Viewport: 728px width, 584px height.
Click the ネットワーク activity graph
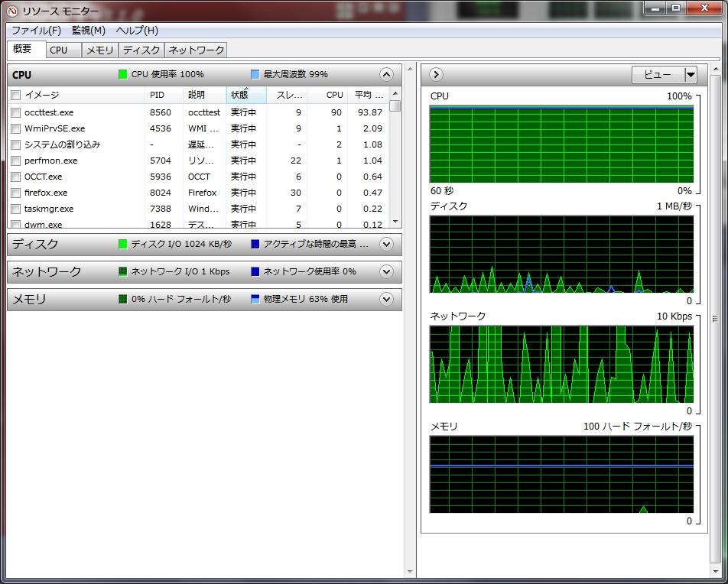pos(561,365)
